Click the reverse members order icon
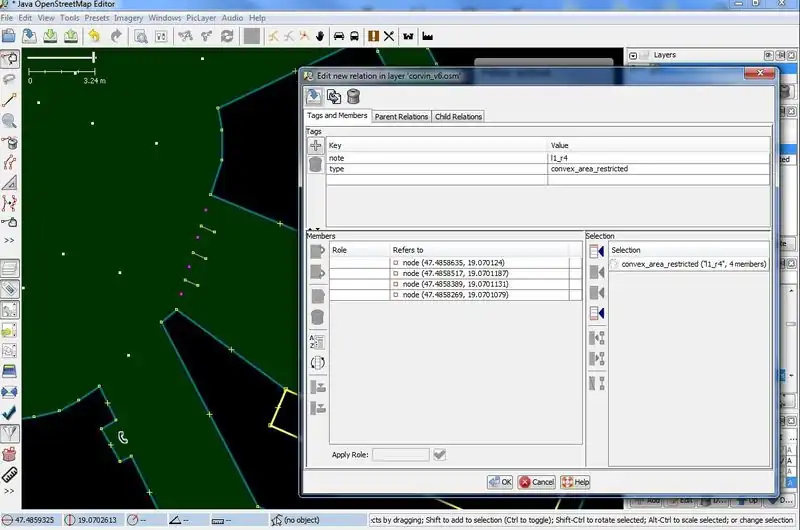The height and width of the screenshot is (530, 800). pos(318,363)
